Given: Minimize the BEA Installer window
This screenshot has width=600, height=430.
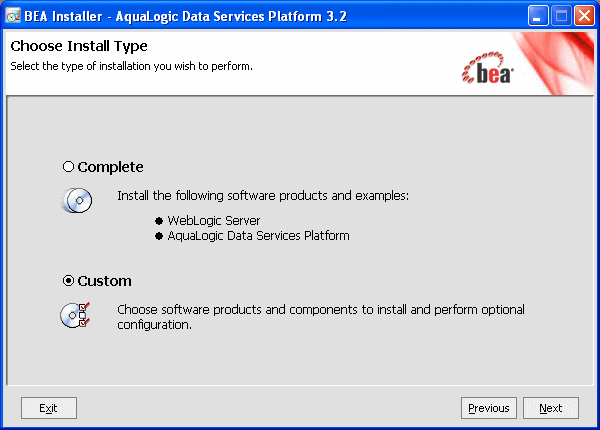Looking at the screenshot, I should click(x=538, y=16).
